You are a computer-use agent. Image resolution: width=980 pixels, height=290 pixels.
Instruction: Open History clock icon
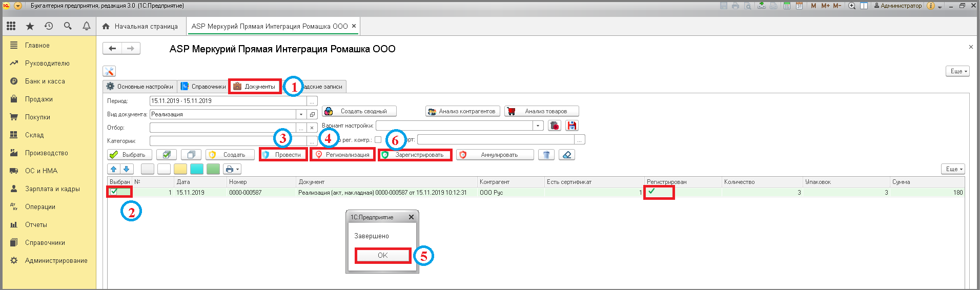(x=49, y=26)
